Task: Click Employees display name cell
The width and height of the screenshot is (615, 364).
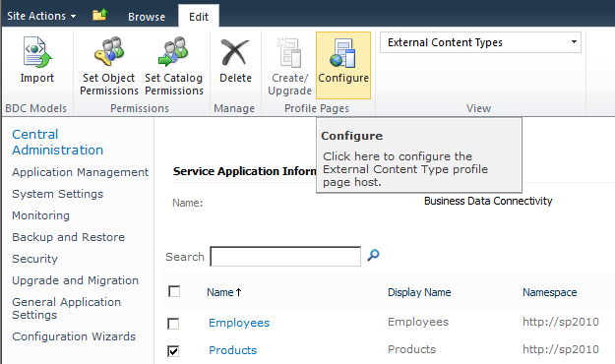Action: pos(418,322)
